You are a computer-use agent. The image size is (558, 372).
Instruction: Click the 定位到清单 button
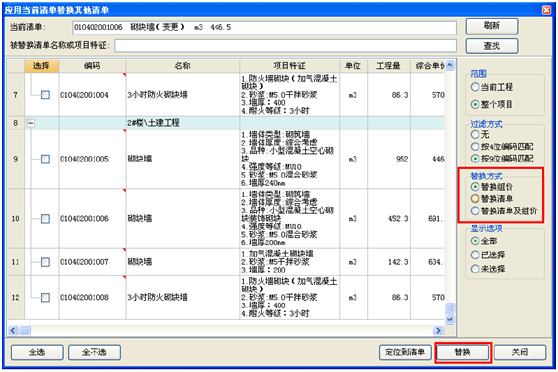[x=405, y=352]
